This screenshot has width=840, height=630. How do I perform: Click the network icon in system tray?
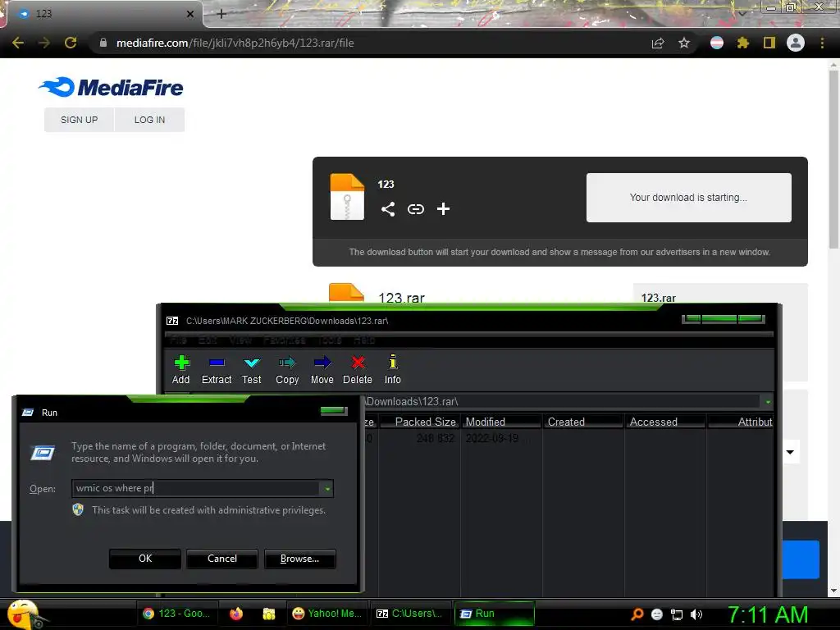point(677,614)
